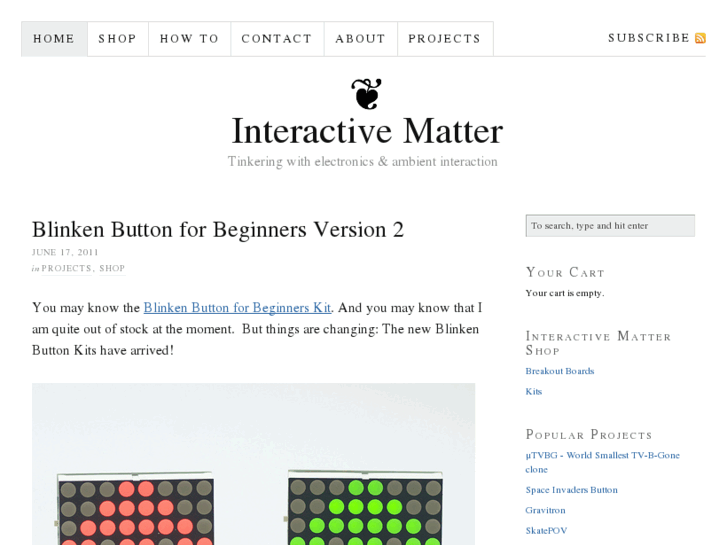The height and width of the screenshot is (545, 727).
Task: Click the June 17, 2011 post date
Action: coord(65,252)
